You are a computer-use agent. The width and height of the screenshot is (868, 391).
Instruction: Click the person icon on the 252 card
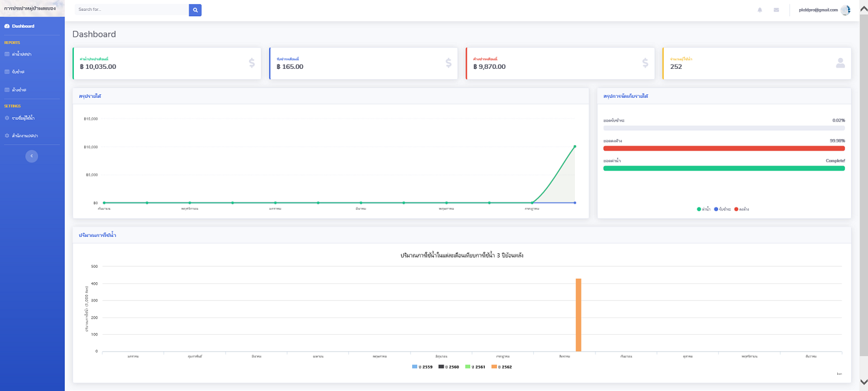(x=840, y=63)
